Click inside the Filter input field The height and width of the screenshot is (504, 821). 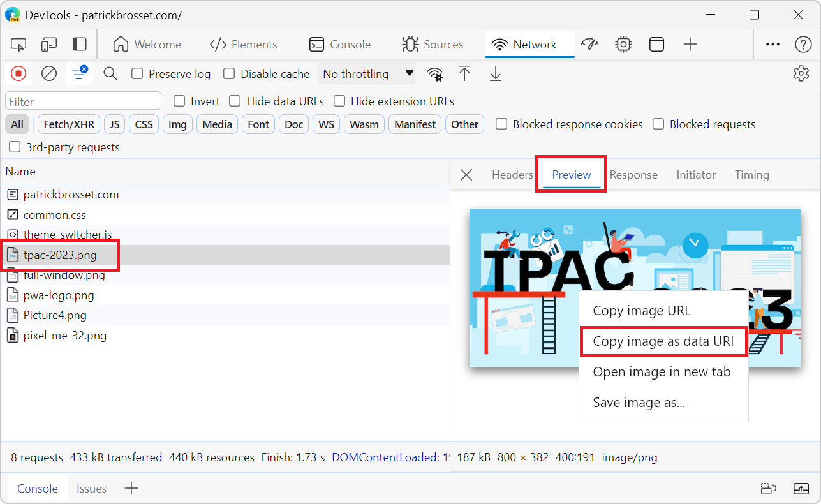(x=83, y=100)
